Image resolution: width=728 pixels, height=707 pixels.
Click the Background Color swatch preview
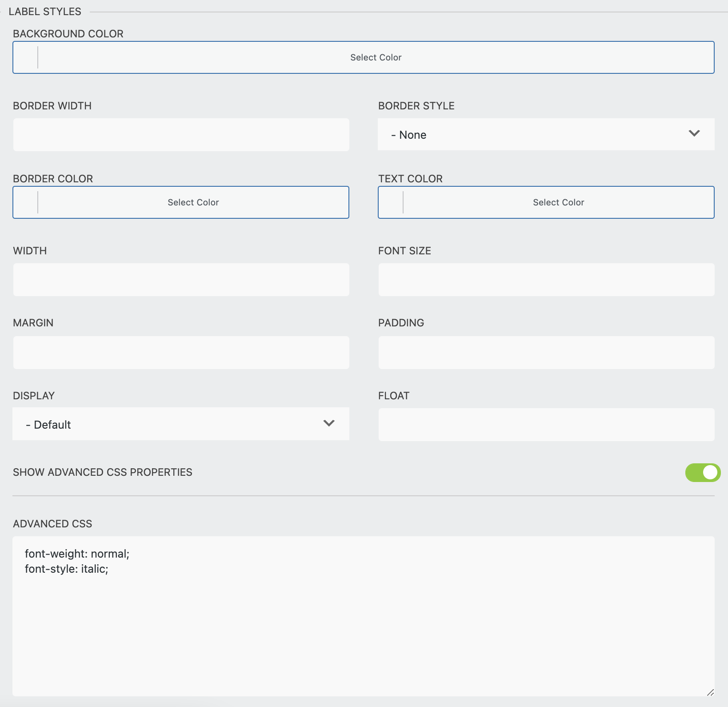point(26,57)
